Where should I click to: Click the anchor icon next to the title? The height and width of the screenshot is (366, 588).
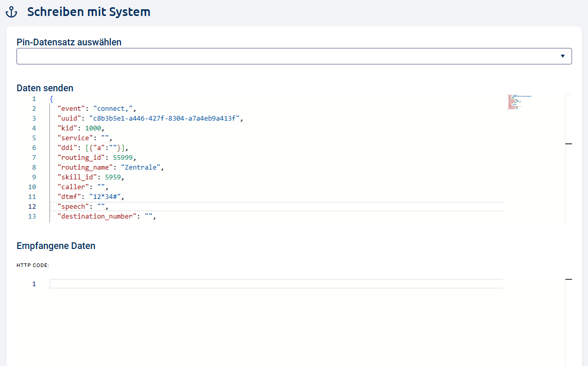tap(11, 11)
